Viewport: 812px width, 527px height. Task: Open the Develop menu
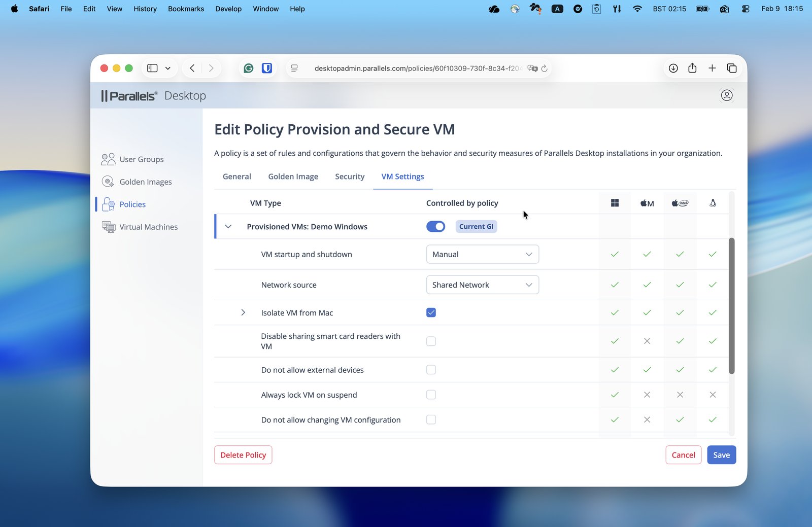228,9
